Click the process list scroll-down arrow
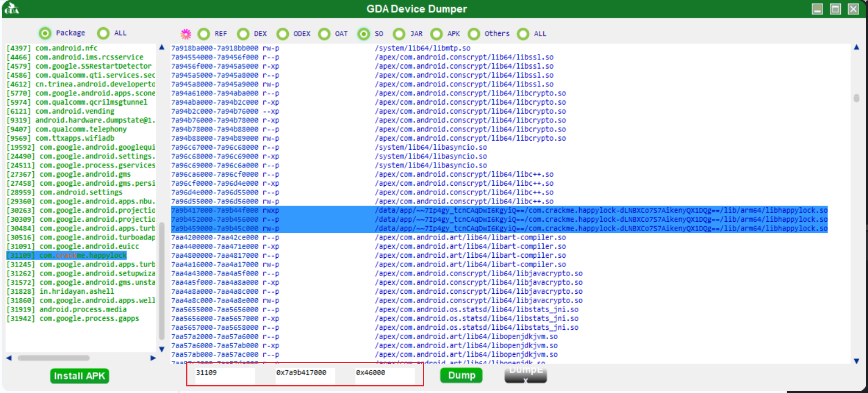The width and height of the screenshot is (868, 393). [162, 349]
